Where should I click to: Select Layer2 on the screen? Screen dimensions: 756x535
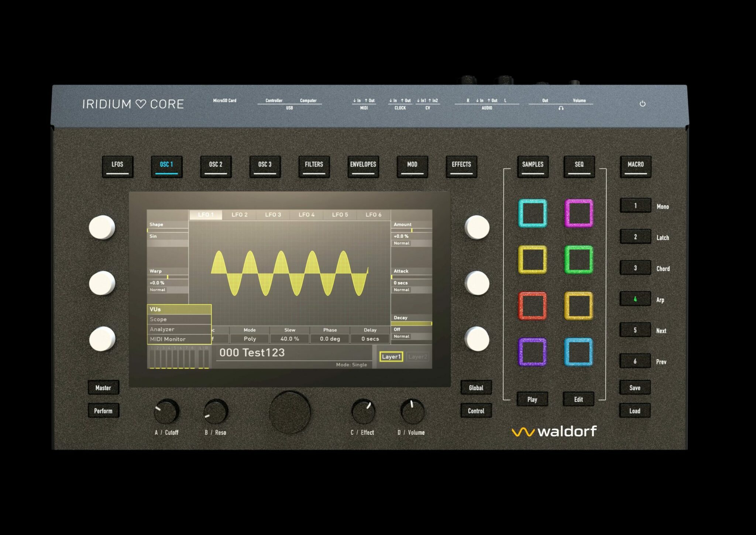(417, 357)
